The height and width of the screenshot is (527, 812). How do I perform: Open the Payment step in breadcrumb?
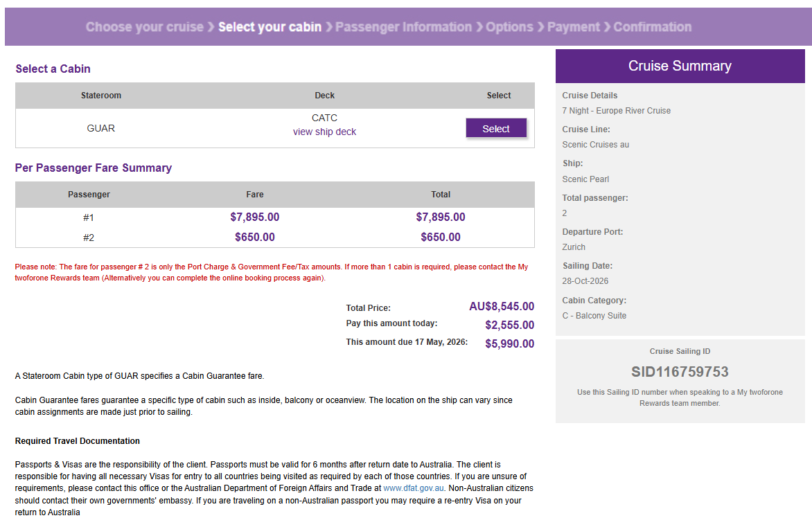(x=573, y=27)
